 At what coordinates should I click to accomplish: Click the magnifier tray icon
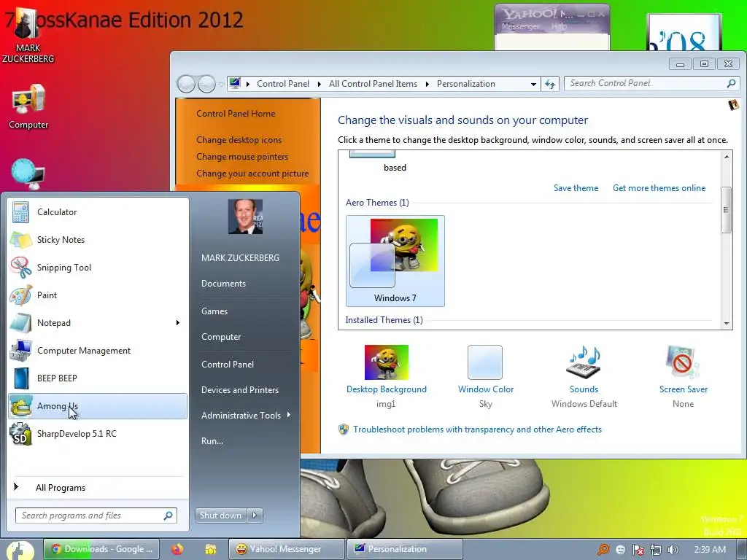click(603, 550)
